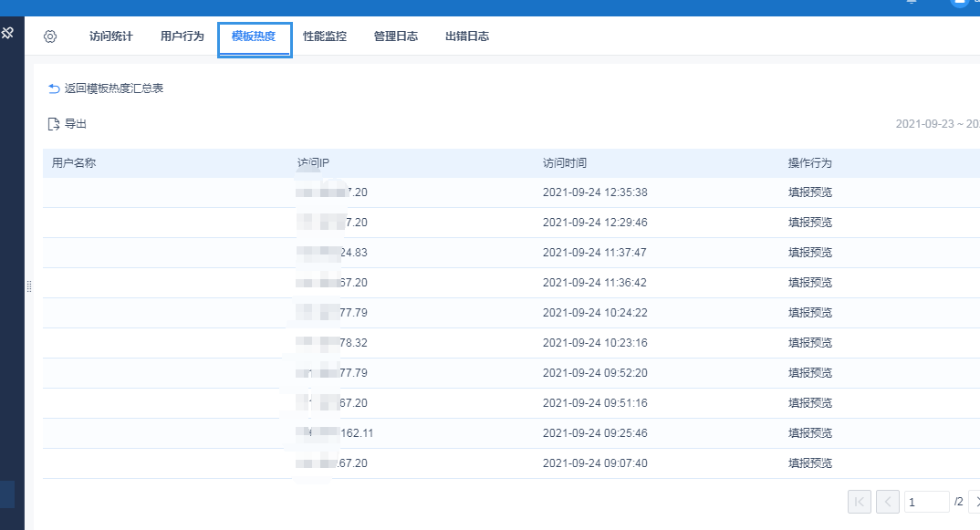Switch to 用户行为 tab
Image resolution: width=980 pixels, height=530 pixels.
(182, 36)
